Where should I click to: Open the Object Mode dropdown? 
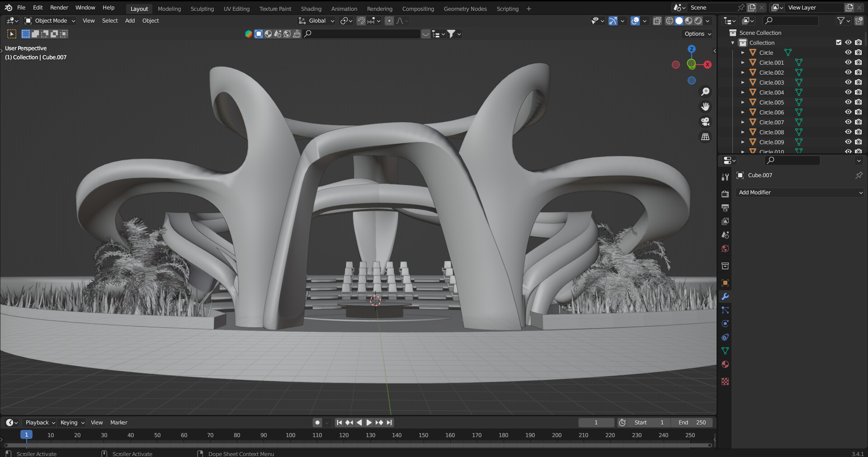coord(50,21)
